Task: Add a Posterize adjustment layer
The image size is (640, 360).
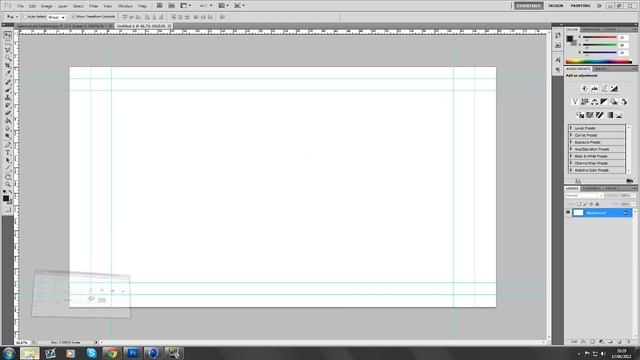Action: coord(590,115)
